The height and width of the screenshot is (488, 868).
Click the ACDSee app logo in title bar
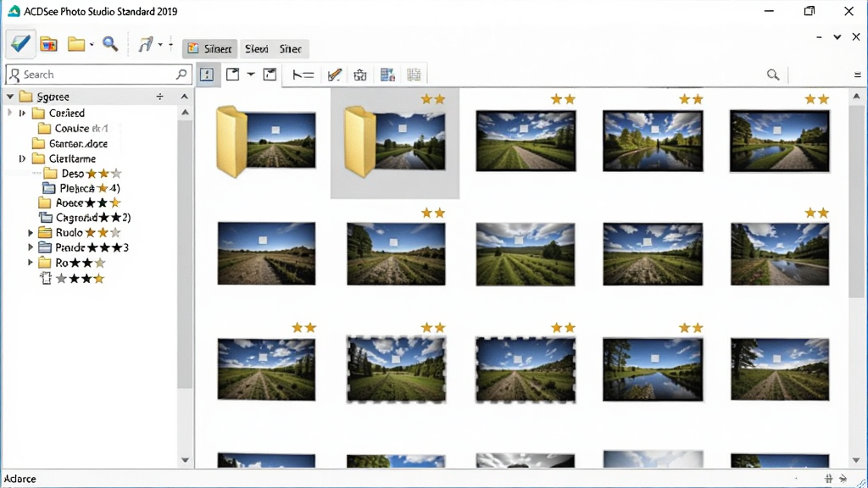point(14,11)
